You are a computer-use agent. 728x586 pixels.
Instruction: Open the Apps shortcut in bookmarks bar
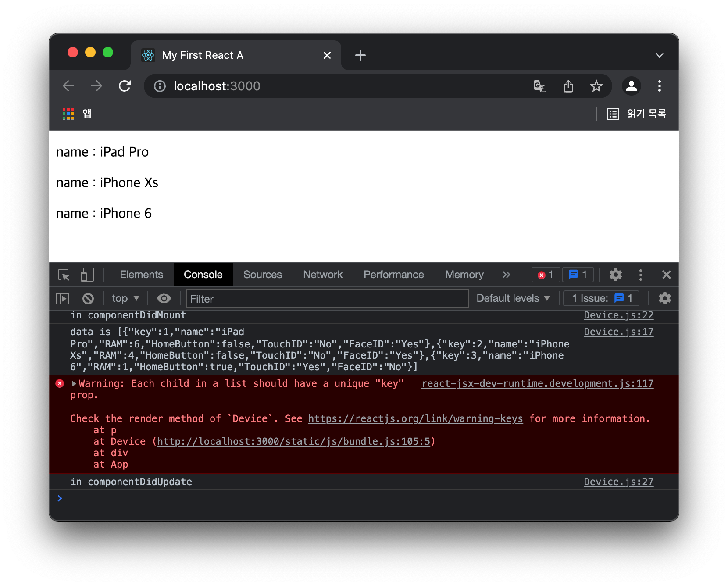(x=77, y=114)
